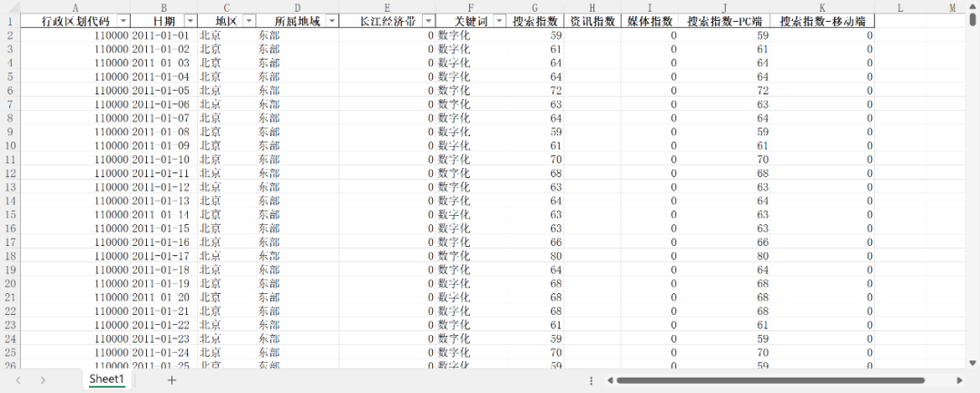Open the 日期 filter dropdown
The width and height of the screenshot is (980, 393).
pyautogui.click(x=191, y=21)
